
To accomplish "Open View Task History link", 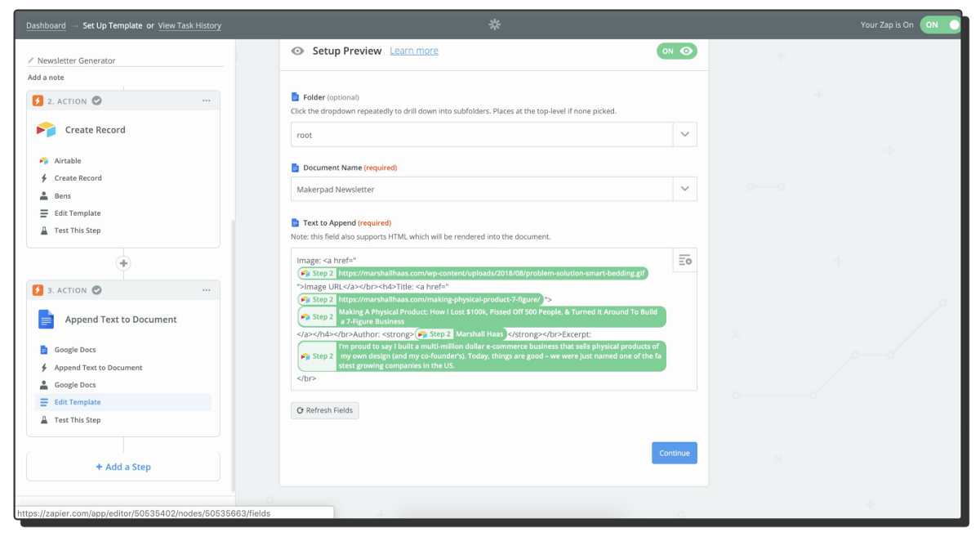I will pyautogui.click(x=189, y=25).
